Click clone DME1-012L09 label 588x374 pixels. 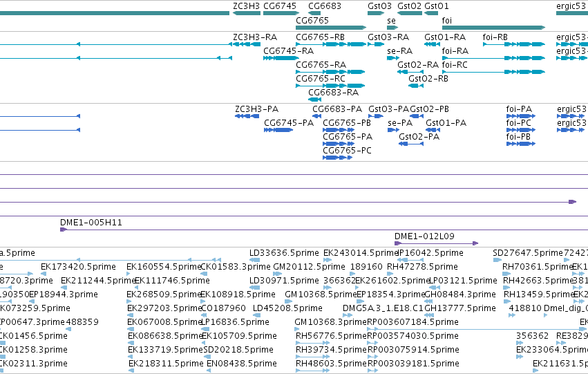click(x=424, y=236)
